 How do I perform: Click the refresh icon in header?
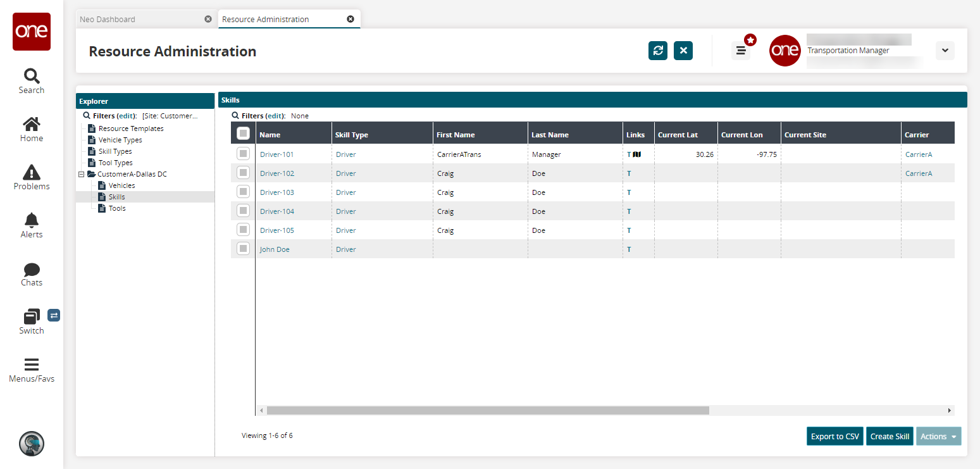pyautogui.click(x=658, y=51)
